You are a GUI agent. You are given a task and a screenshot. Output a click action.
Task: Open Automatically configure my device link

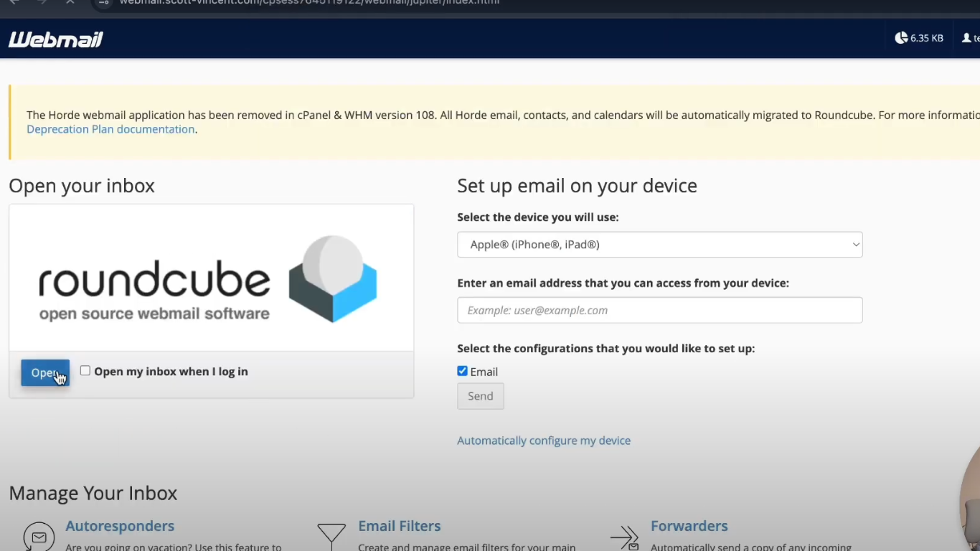(544, 441)
